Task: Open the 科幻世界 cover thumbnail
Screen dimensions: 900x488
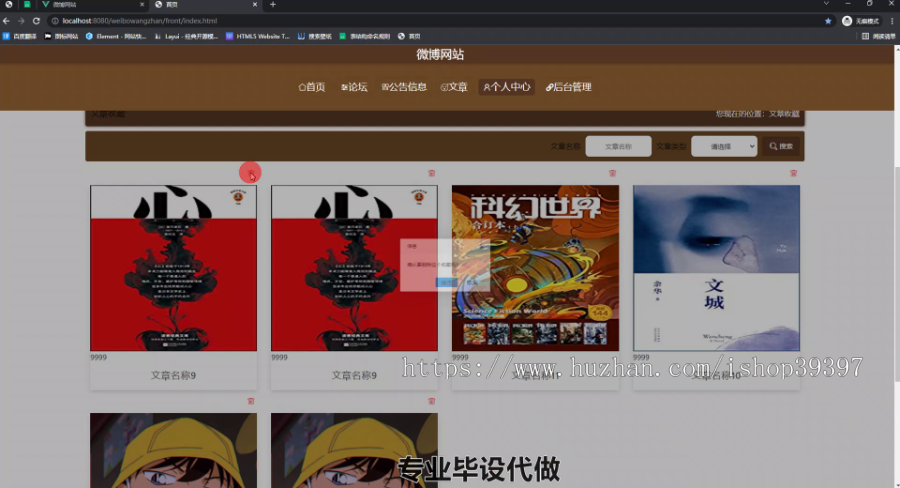Action: tap(535, 268)
